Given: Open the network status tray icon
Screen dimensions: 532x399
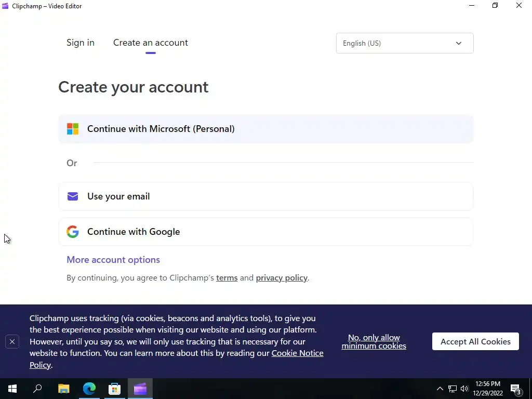Looking at the screenshot, I should (453, 389).
